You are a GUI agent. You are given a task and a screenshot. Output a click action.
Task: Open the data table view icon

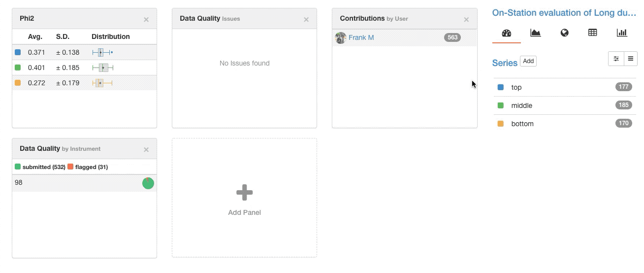tap(593, 33)
